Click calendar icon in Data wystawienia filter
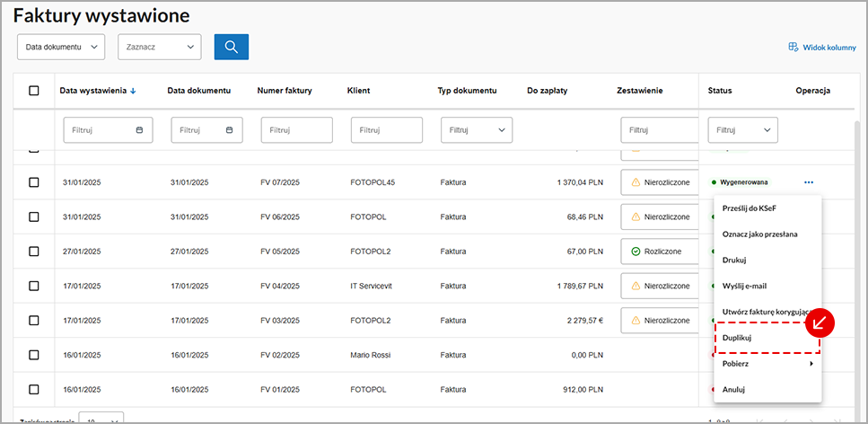Screen dimensions: 868x424 coord(139,130)
